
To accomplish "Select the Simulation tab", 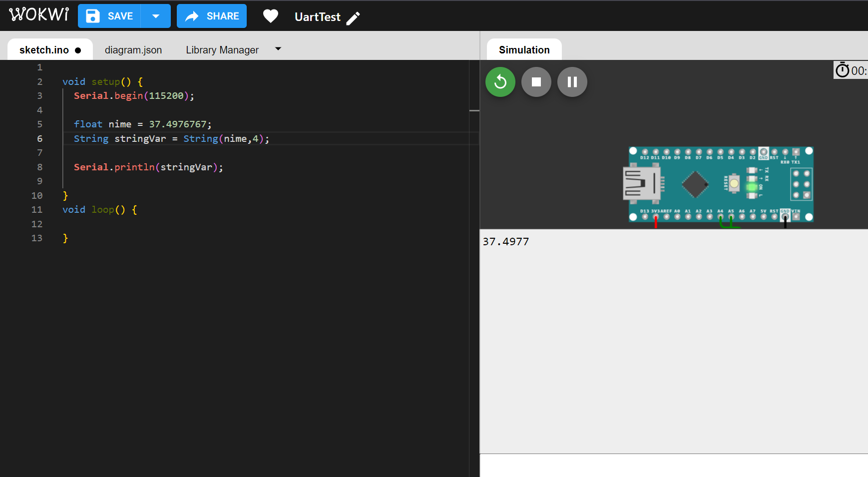I will click(x=524, y=50).
